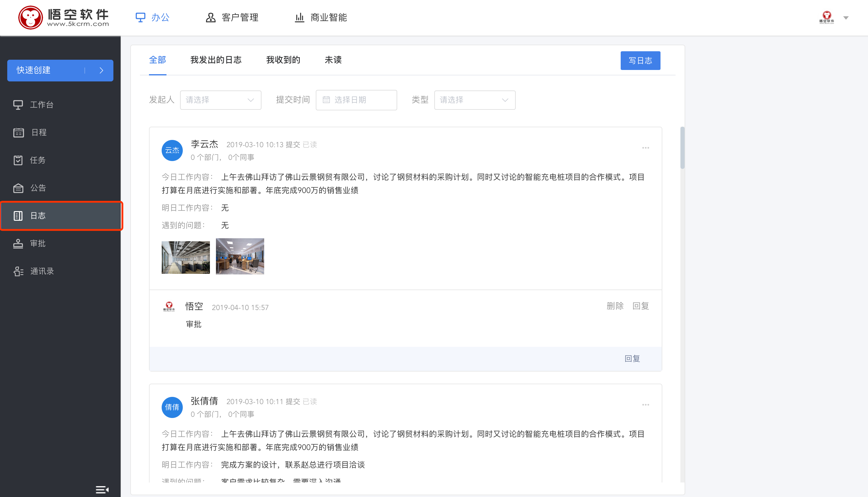
Task: Click the 倩倩 avatar circle
Action: [x=172, y=407]
